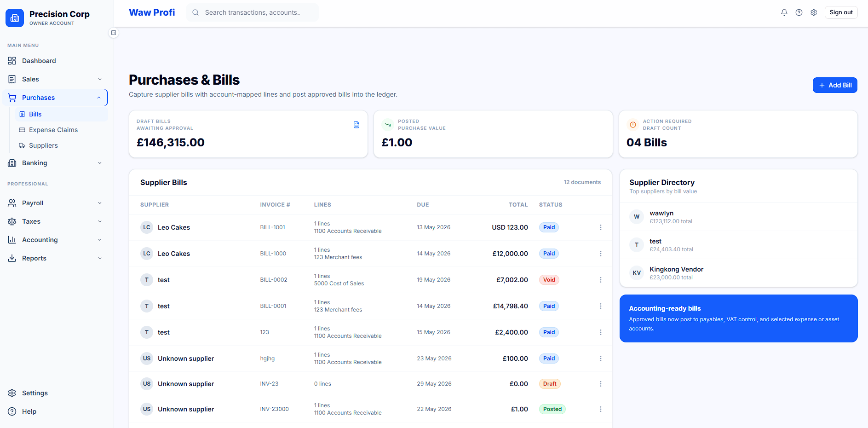Click the Precision Corp building logo icon

(x=15, y=18)
